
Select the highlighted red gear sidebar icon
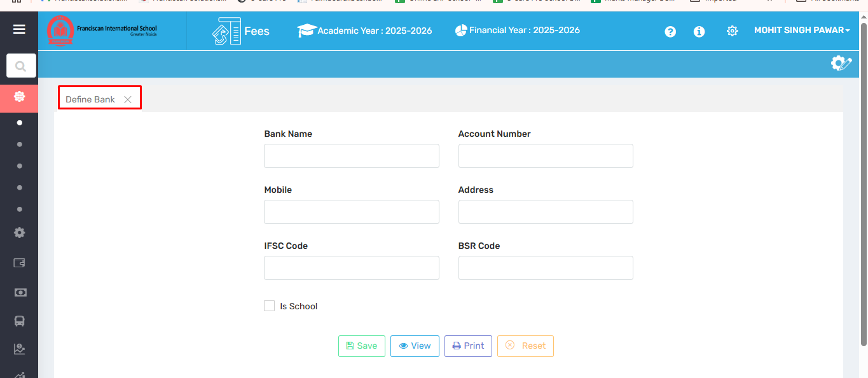click(x=19, y=97)
